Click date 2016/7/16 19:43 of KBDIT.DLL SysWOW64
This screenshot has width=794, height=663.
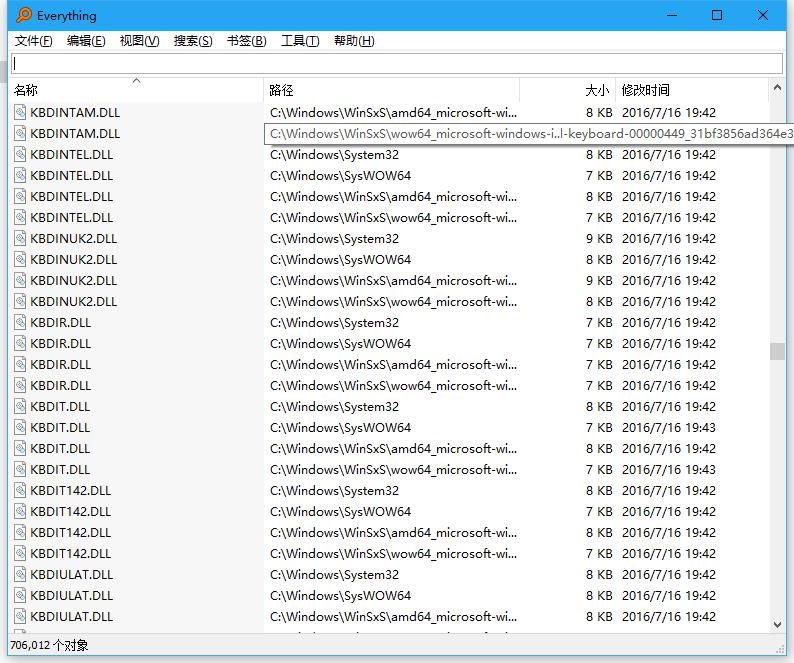(669, 427)
